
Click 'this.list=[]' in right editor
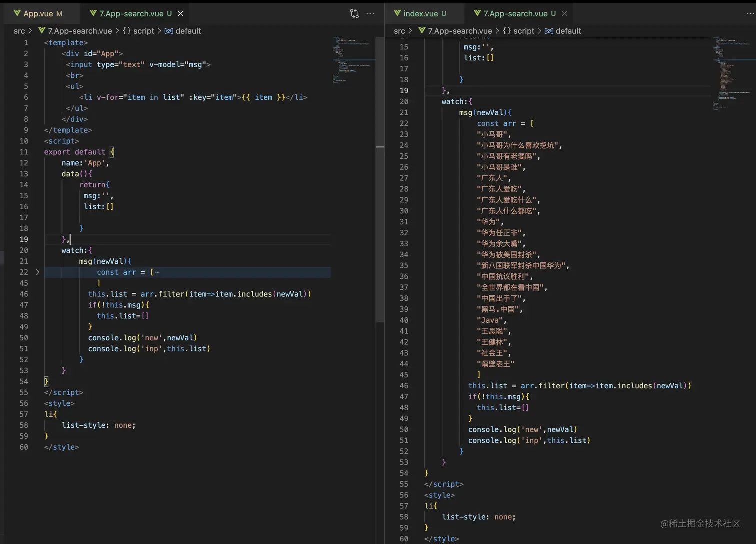tap(503, 408)
